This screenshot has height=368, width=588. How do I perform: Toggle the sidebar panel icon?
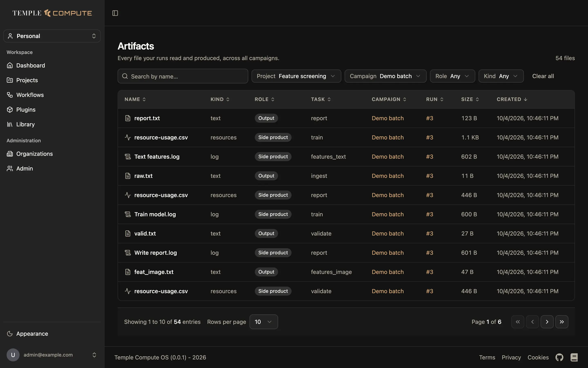click(115, 13)
